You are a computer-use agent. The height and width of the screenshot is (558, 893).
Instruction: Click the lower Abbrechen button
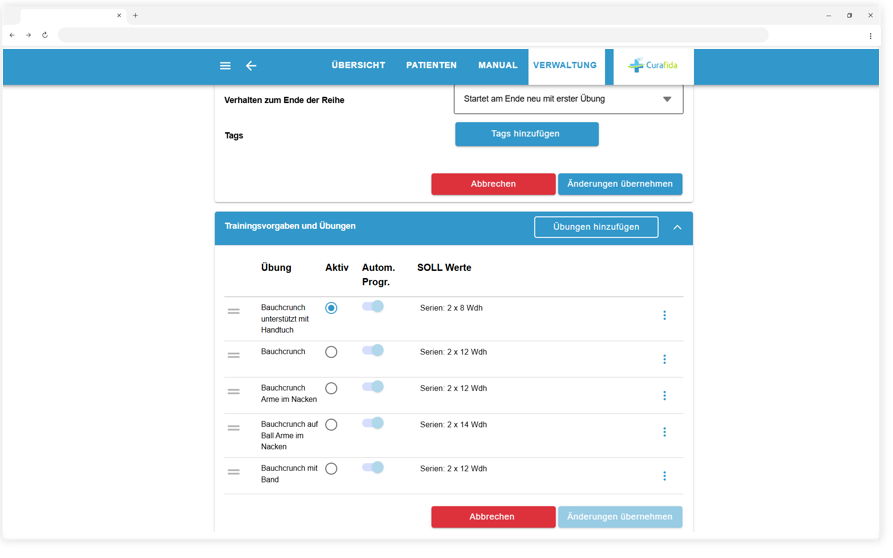[x=493, y=517]
